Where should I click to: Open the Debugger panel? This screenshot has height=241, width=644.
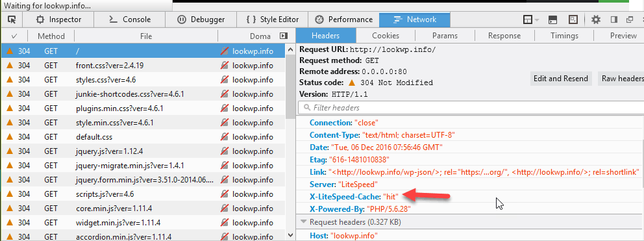pos(201,19)
